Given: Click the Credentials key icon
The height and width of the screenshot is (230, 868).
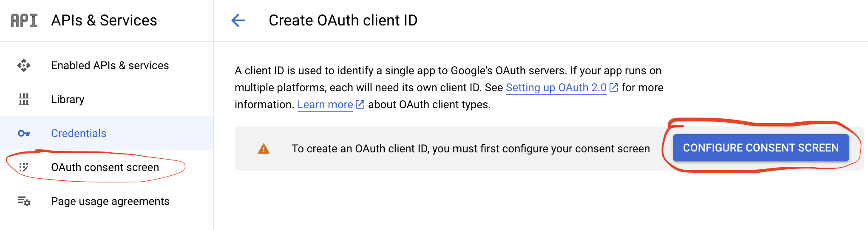Looking at the screenshot, I should 24,133.
